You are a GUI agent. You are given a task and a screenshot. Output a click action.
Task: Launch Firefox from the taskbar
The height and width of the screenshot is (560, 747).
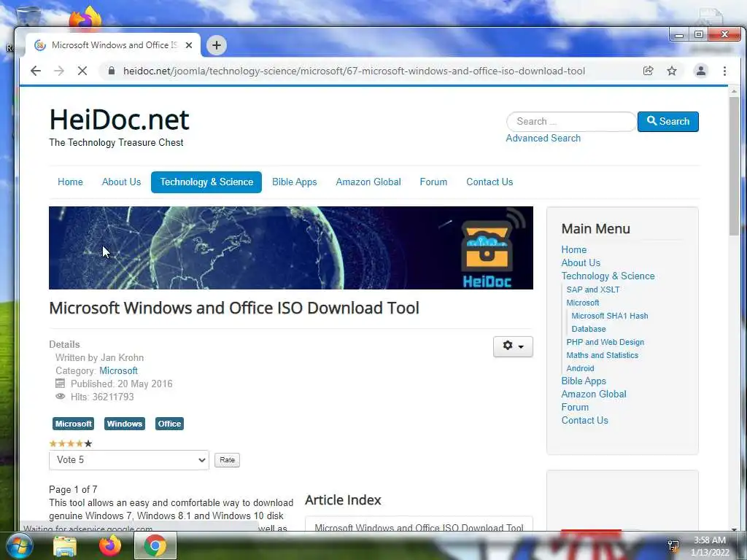pos(109,545)
